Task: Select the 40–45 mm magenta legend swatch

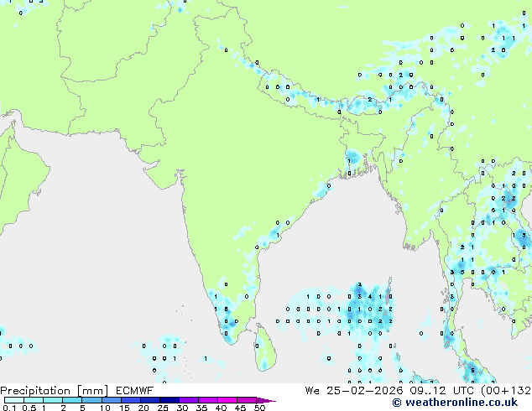Action: pos(227,400)
